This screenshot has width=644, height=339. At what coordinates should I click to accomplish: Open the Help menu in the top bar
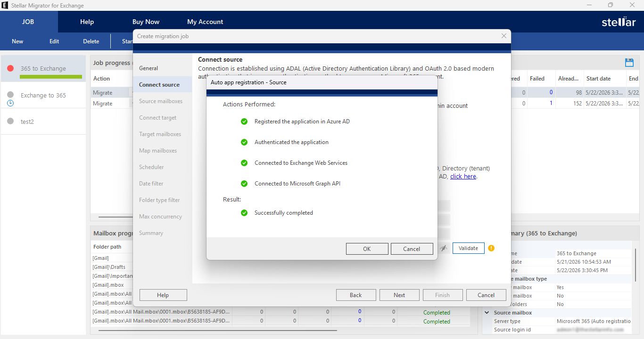point(87,22)
